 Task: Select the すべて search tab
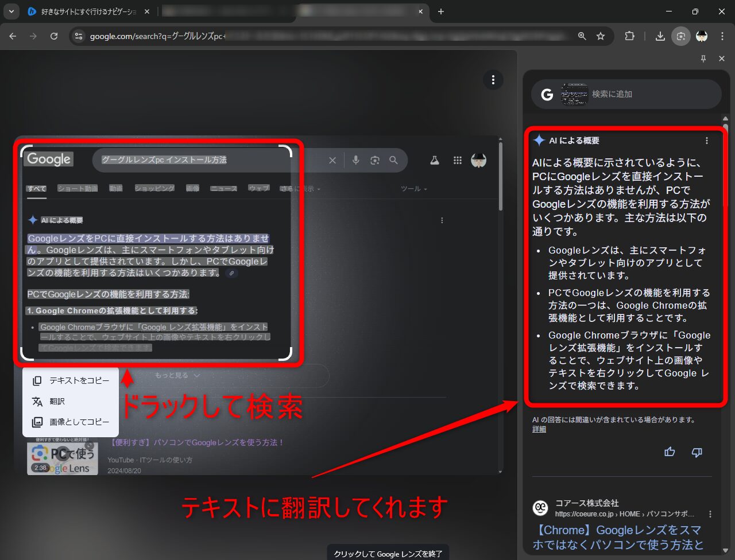point(36,188)
